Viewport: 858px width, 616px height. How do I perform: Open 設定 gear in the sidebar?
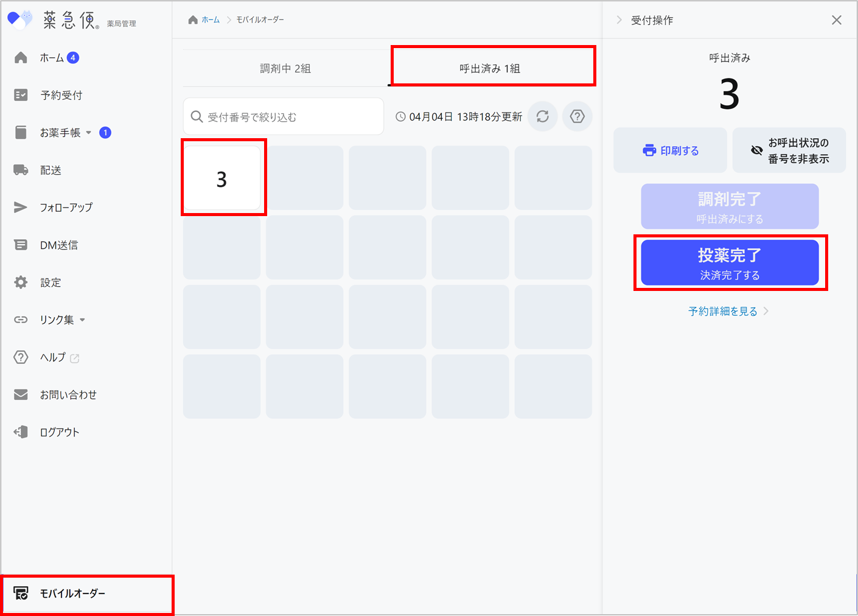[x=50, y=282]
